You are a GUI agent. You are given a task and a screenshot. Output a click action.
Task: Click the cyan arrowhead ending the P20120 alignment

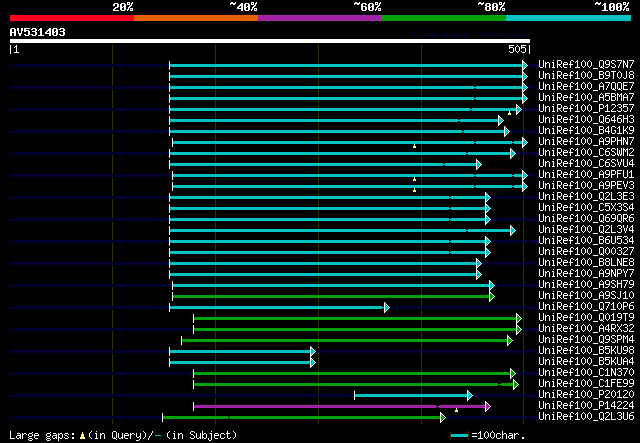[x=470, y=396]
